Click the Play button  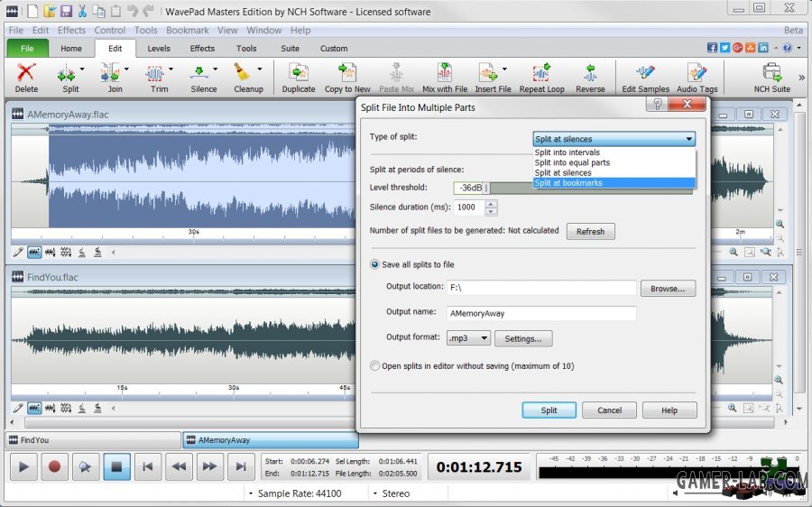point(23,467)
